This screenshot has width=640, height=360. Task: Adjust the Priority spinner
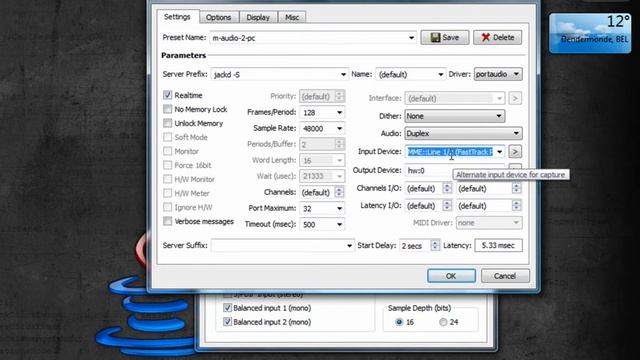tap(339, 96)
